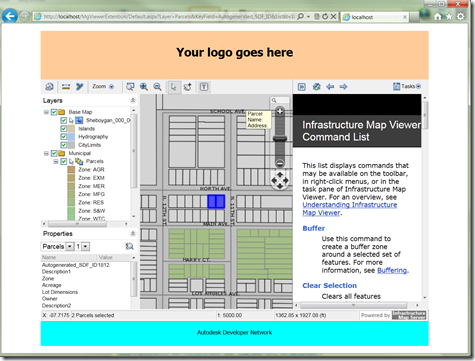Screen dimensions: 475x361
Task: Click the map zoom slider handle
Action: click(280, 139)
